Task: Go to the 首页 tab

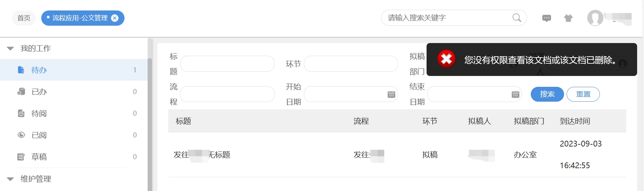Action: click(24, 18)
